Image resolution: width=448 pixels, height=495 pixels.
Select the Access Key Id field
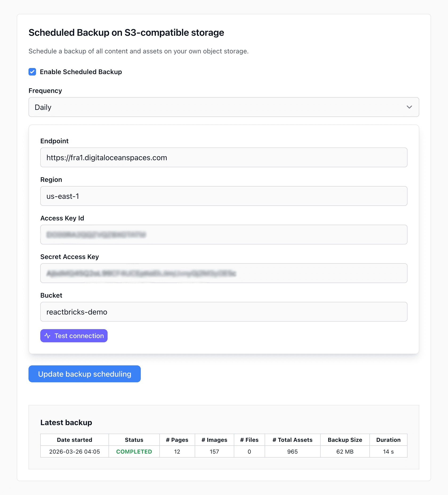[x=223, y=235]
